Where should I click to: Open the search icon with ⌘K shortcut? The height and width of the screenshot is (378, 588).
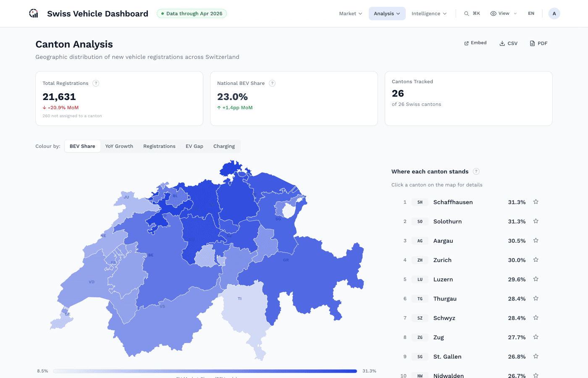pyautogui.click(x=472, y=13)
